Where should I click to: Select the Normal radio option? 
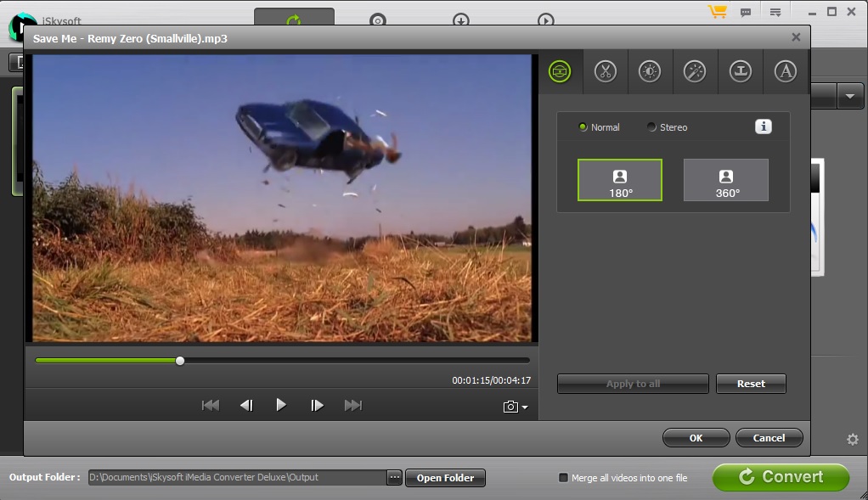tap(599, 127)
